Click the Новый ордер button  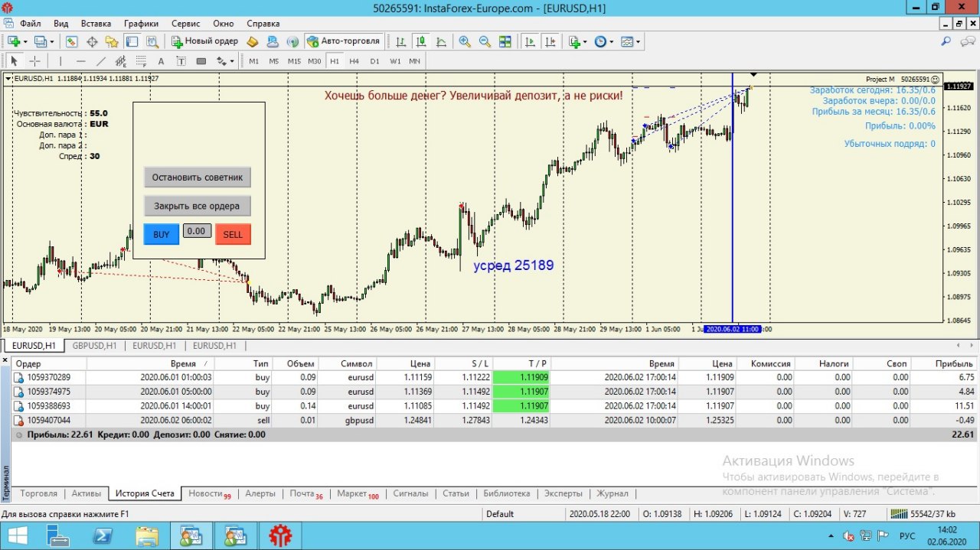pos(205,41)
